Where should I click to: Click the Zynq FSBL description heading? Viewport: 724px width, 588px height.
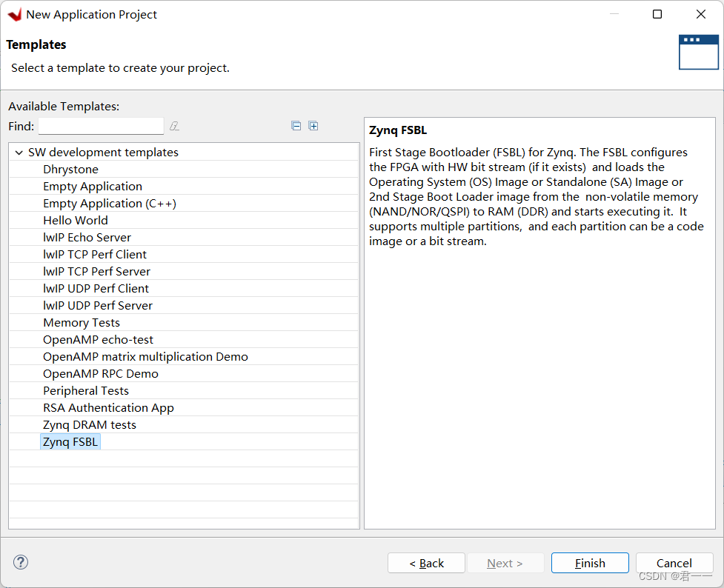pyautogui.click(x=398, y=130)
